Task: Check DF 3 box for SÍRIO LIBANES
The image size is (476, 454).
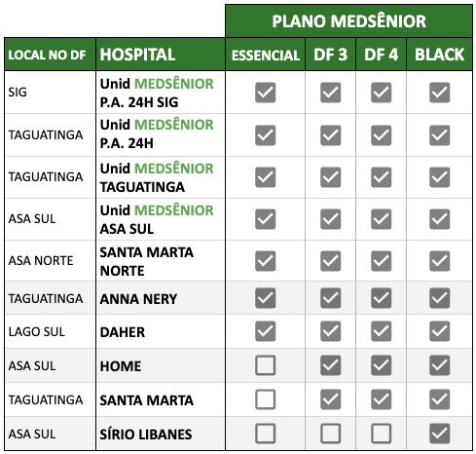Action: (x=330, y=434)
